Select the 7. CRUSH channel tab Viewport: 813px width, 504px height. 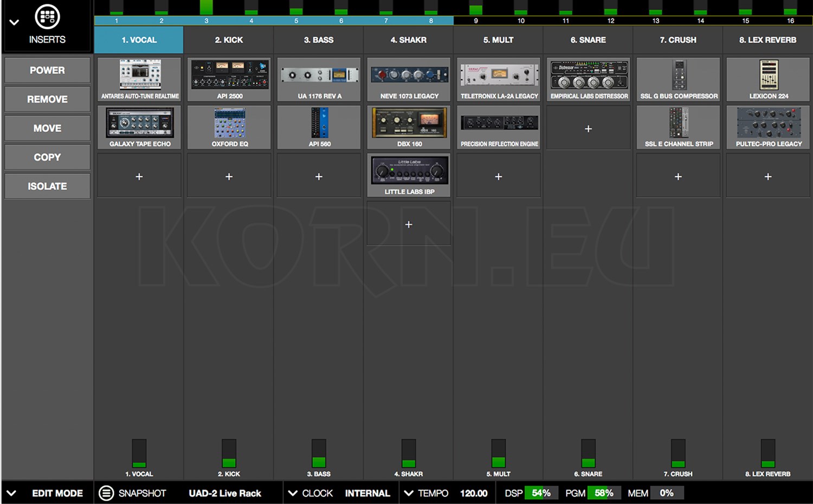[x=678, y=40]
